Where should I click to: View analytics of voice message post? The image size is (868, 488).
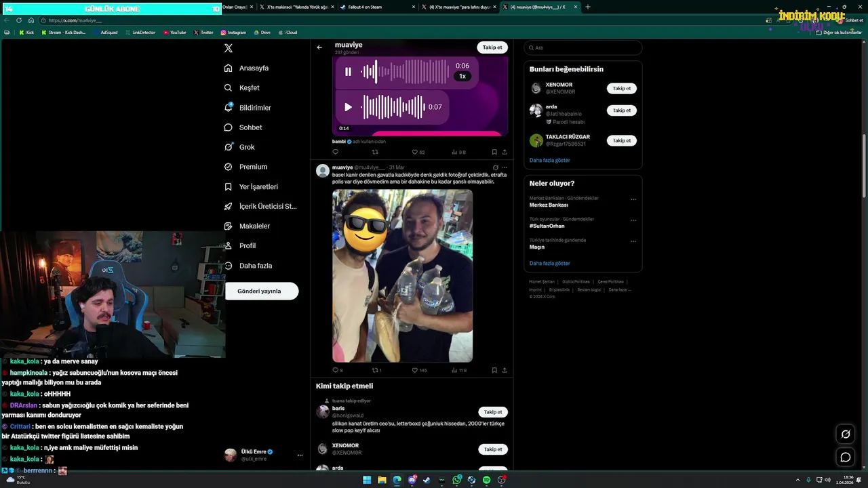click(458, 152)
